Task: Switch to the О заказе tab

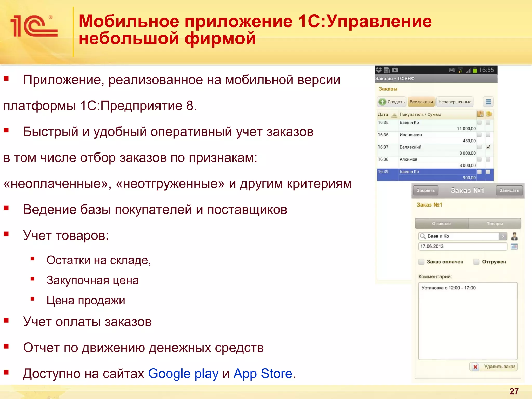Action: (441, 224)
